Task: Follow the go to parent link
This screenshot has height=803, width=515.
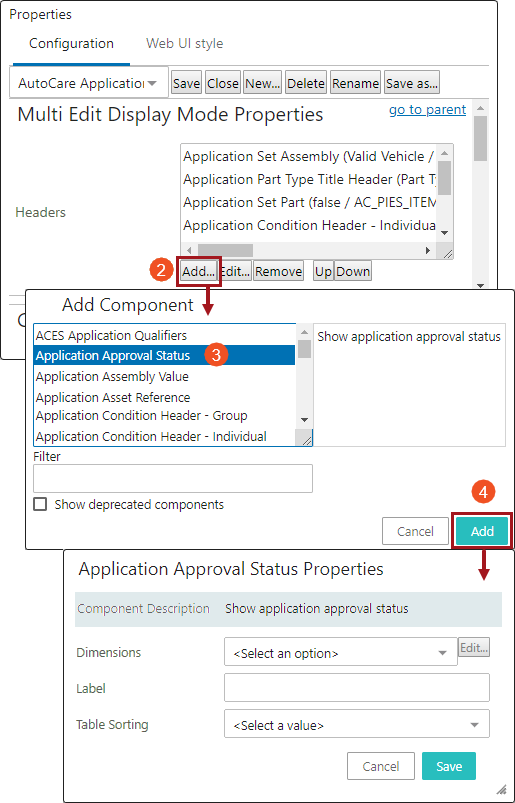Action: pos(427,110)
